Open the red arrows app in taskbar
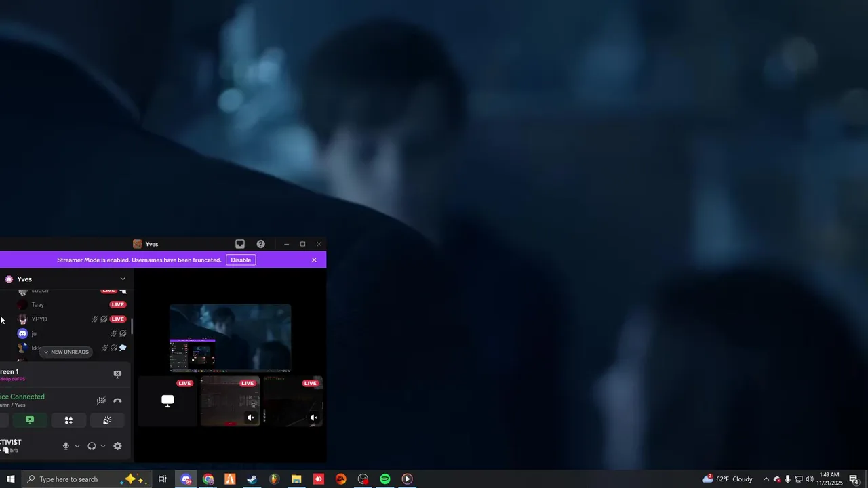 tap(319, 479)
